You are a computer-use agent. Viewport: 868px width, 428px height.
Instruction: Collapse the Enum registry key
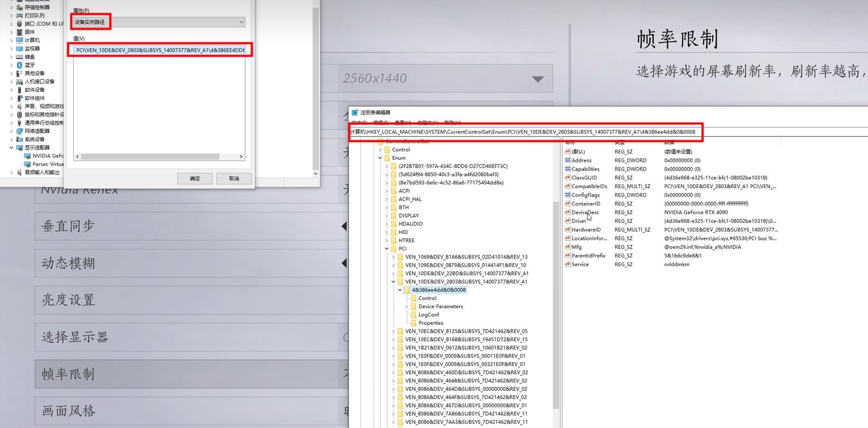[x=380, y=158]
